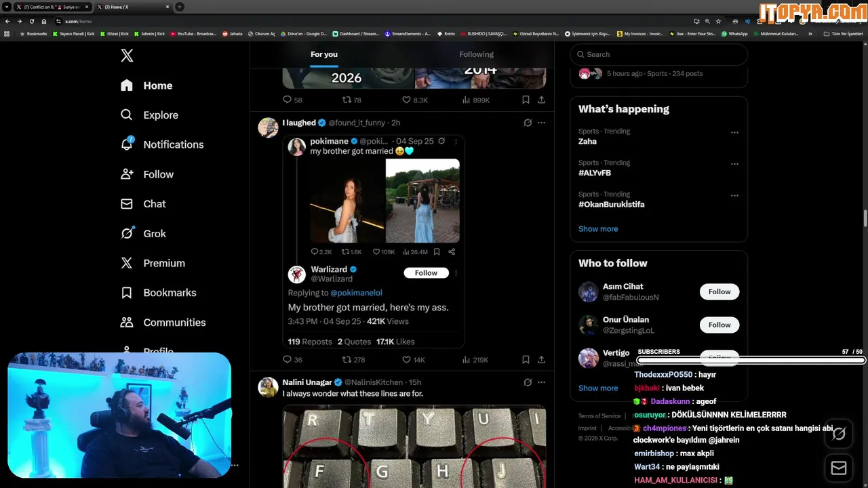
Task: Click the Search field
Action: click(659, 54)
